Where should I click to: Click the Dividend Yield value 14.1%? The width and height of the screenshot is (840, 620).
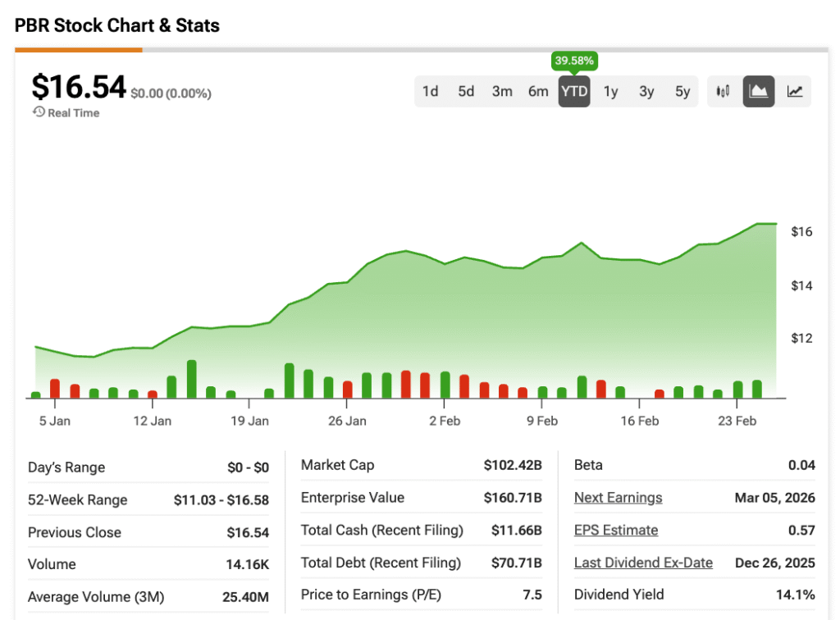[x=796, y=595]
